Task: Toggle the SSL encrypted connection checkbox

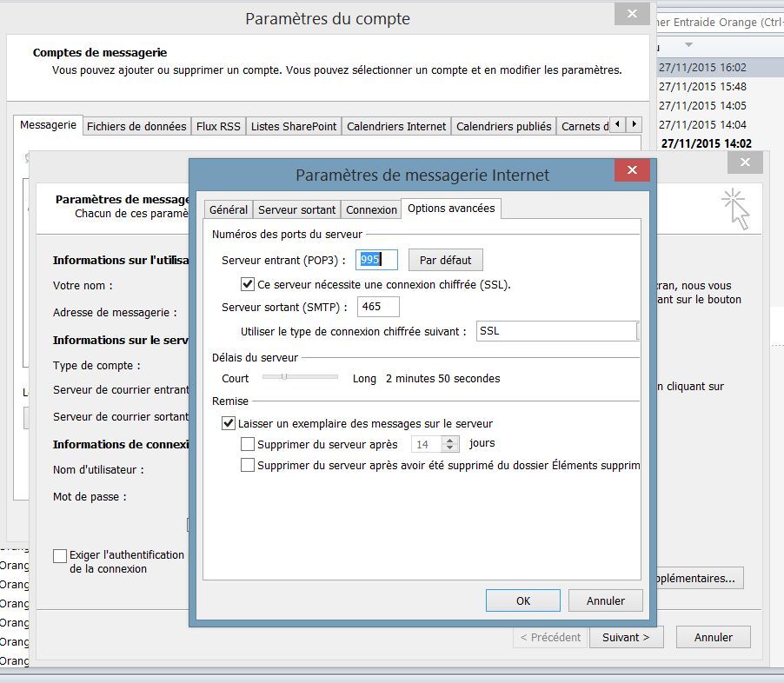Action: point(248,284)
